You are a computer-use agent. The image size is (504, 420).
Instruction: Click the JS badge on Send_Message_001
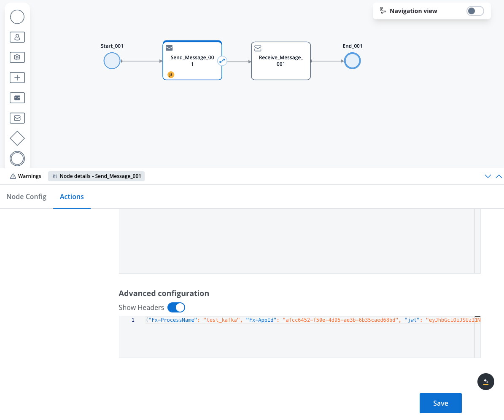pyautogui.click(x=171, y=75)
